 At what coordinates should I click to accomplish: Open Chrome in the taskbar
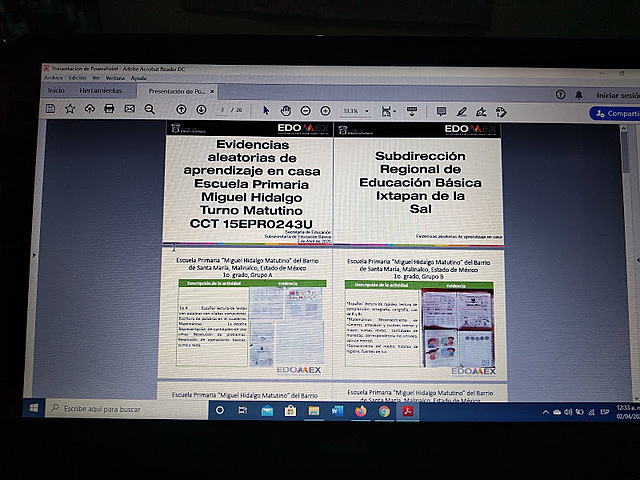point(384,411)
